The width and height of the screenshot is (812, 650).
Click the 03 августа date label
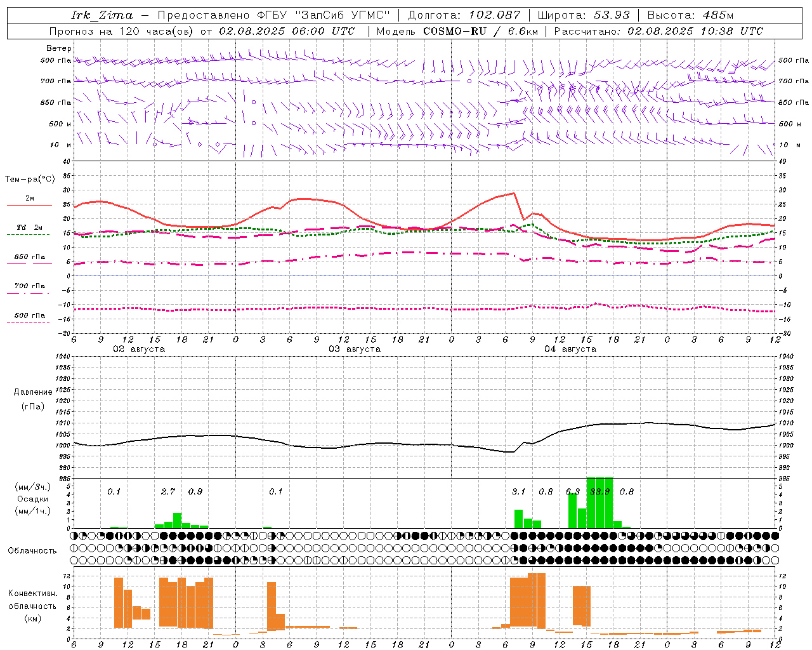355,349
